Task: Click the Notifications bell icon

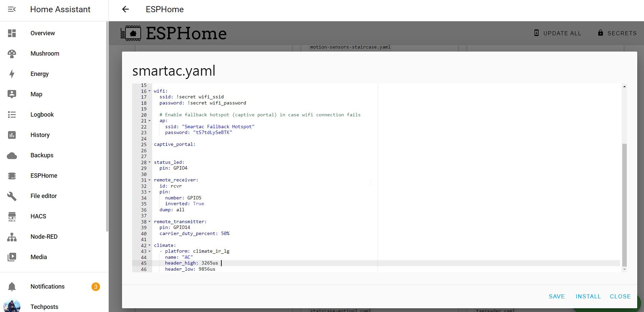Action: pos(12,287)
